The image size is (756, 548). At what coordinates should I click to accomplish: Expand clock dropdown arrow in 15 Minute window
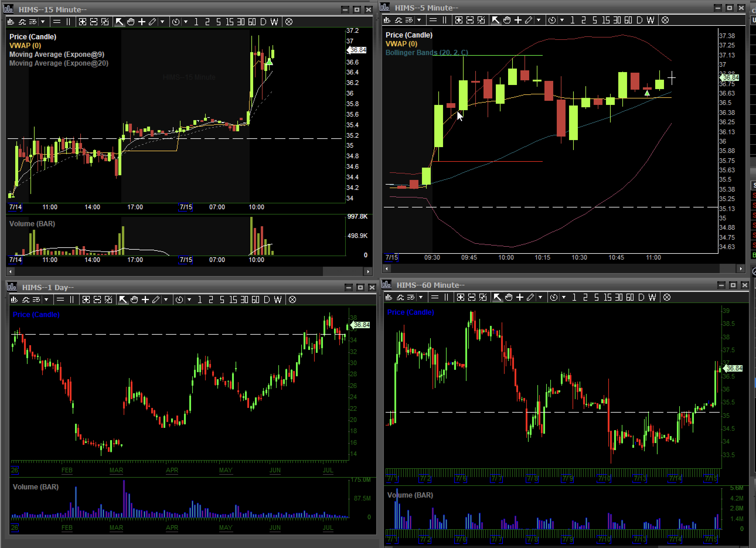click(x=186, y=22)
